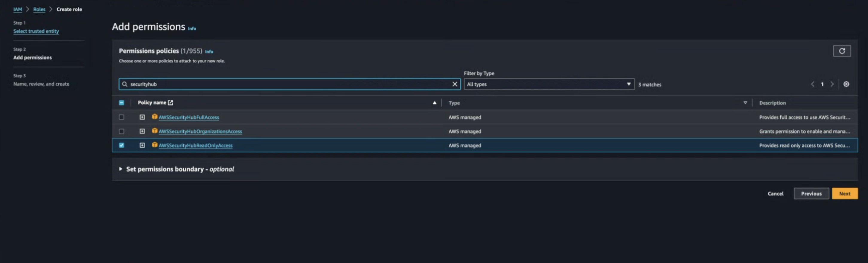Open the AWSSecurityHubOrganizationsAccess policy link

pos(200,131)
